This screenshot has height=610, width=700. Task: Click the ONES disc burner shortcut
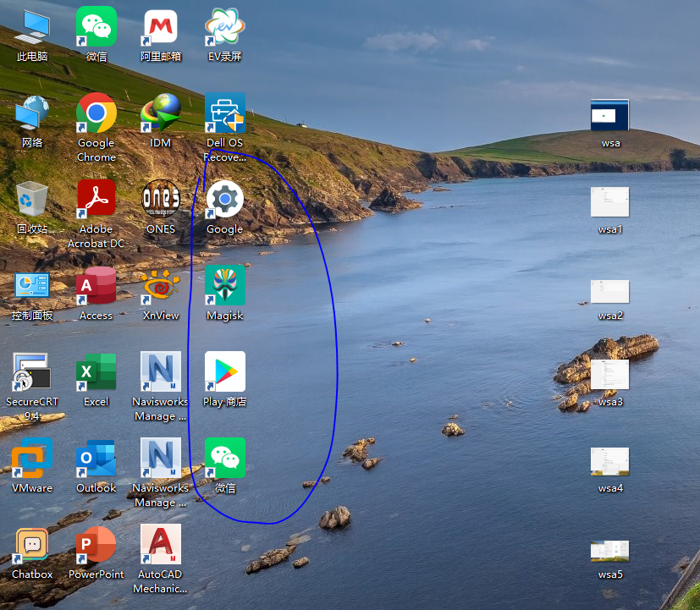tap(160, 201)
